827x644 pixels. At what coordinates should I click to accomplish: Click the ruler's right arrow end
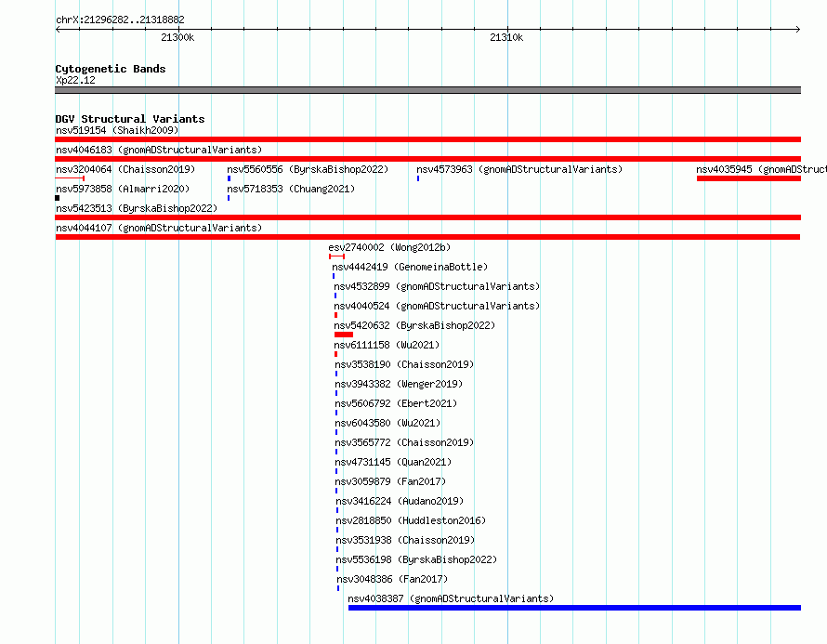coord(798,30)
